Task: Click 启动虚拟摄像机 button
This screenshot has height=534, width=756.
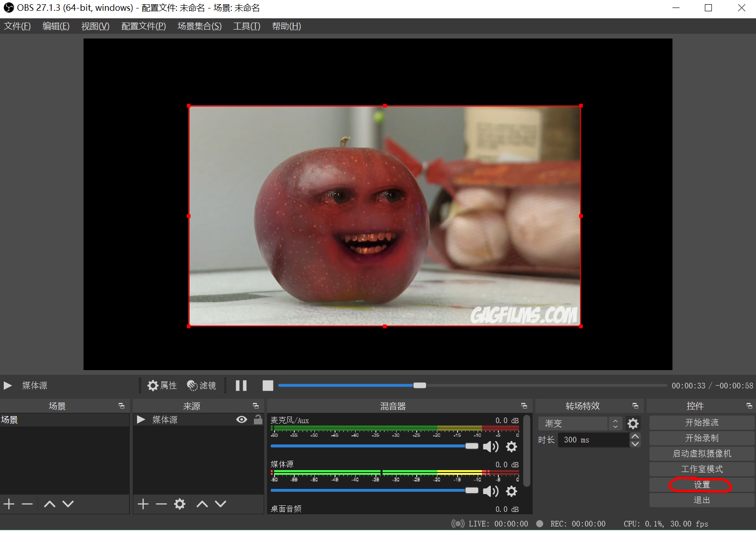Action: click(x=702, y=454)
